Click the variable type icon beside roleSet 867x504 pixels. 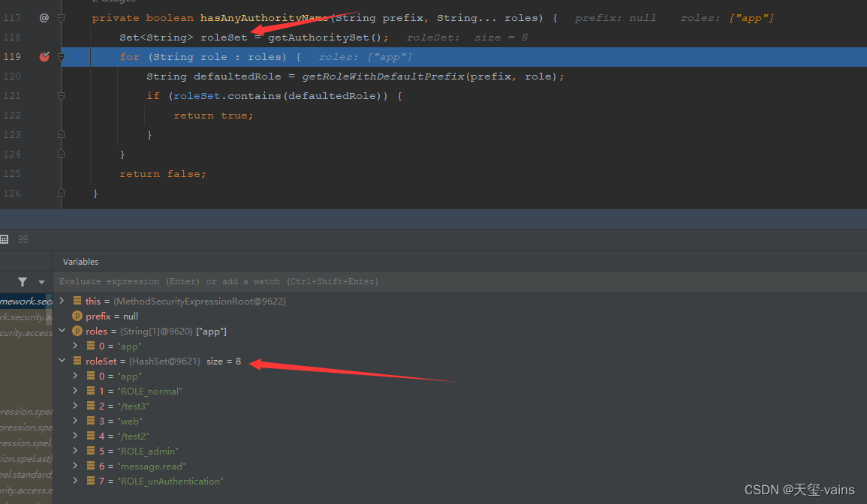pos(77,361)
